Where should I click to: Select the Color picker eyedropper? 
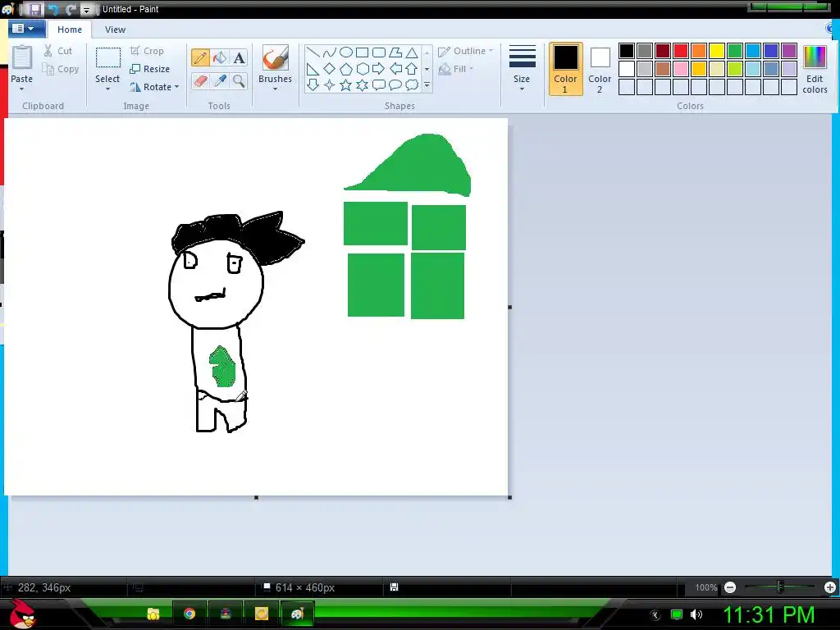220,81
